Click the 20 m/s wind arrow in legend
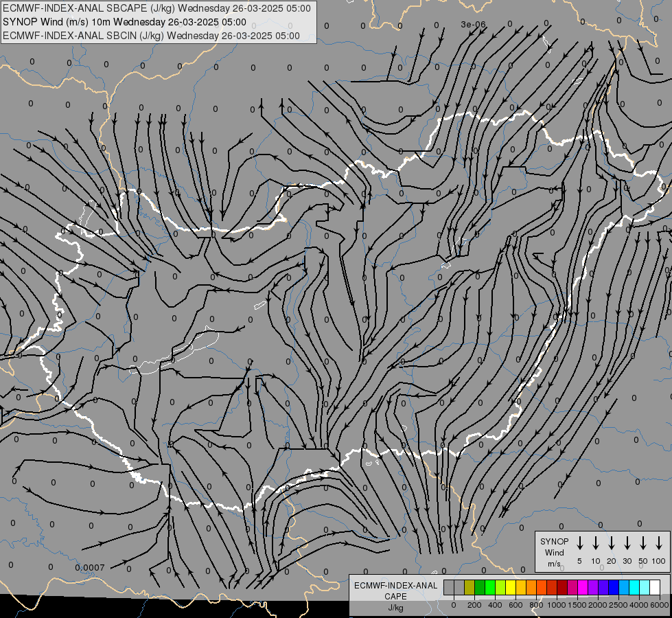This screenshot has width=672, height=618. [612, 543]
